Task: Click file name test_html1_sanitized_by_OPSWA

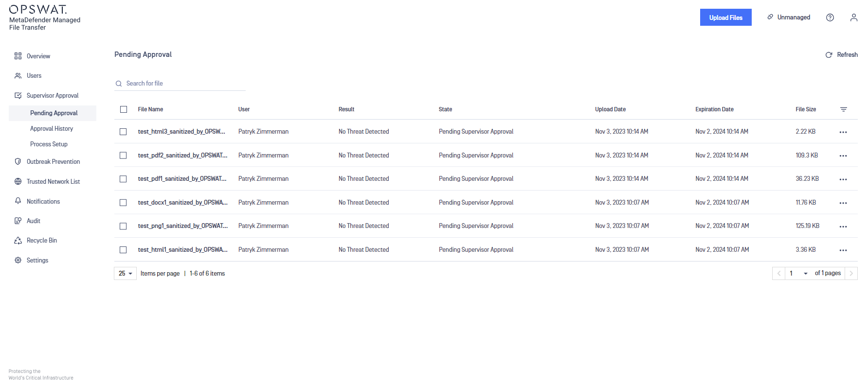Action: (182, 250)
